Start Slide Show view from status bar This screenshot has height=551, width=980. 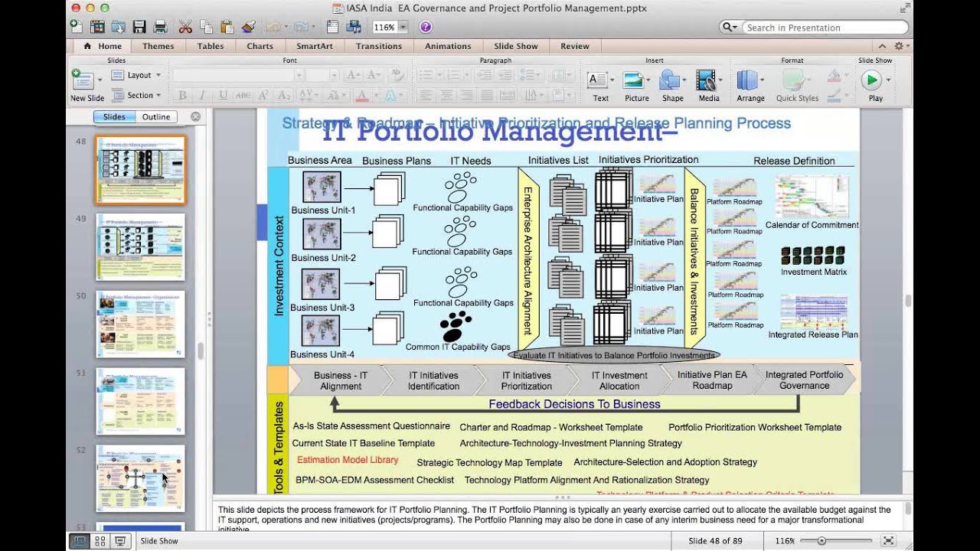point(120,540)
